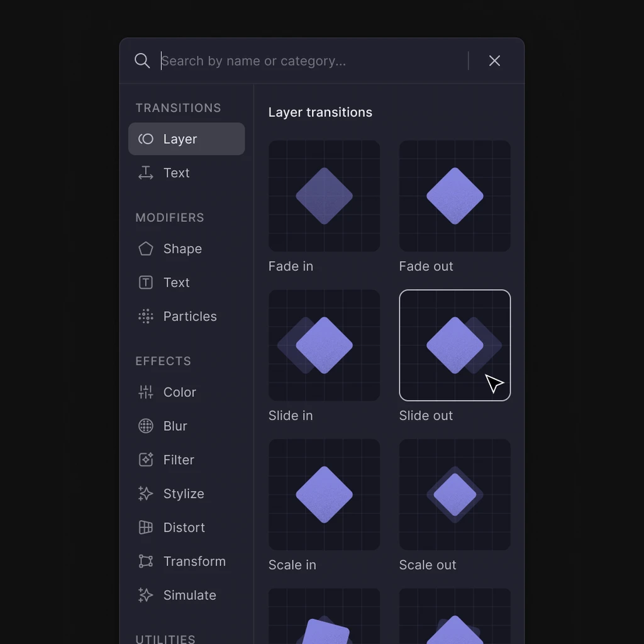This screenshot has height=644, width=644.
Task: Open the Filter effect icon
Action: (x=145, y=460)
